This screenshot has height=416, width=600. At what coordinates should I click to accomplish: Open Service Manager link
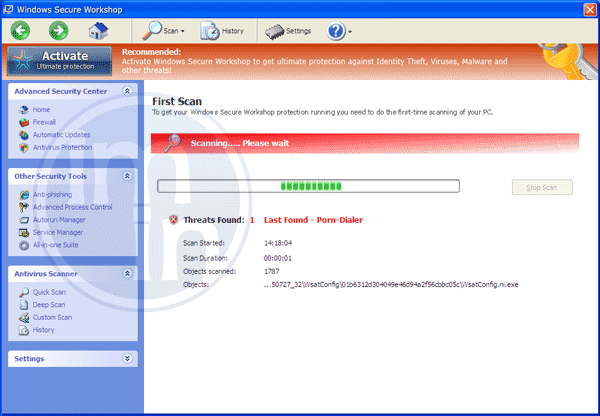(58, 232)
